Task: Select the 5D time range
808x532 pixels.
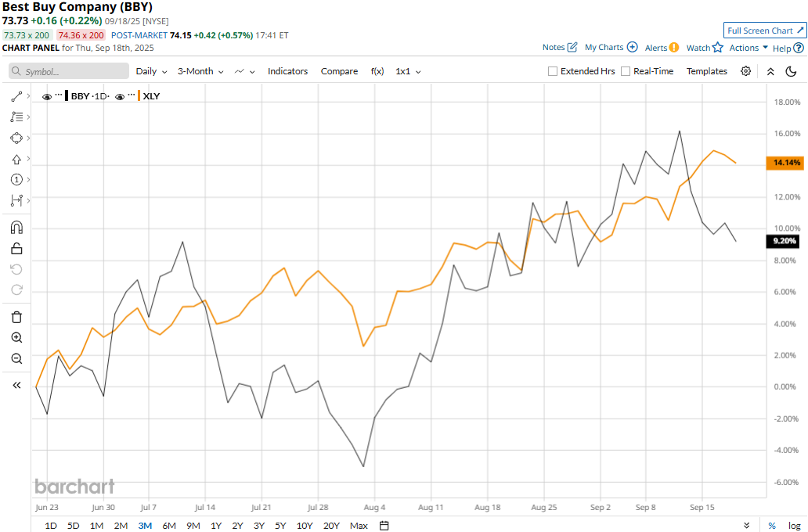Action: point(73,525)
